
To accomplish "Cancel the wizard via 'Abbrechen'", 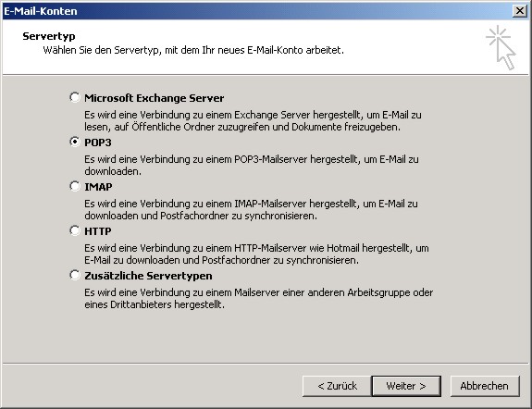I will [485, 386].
